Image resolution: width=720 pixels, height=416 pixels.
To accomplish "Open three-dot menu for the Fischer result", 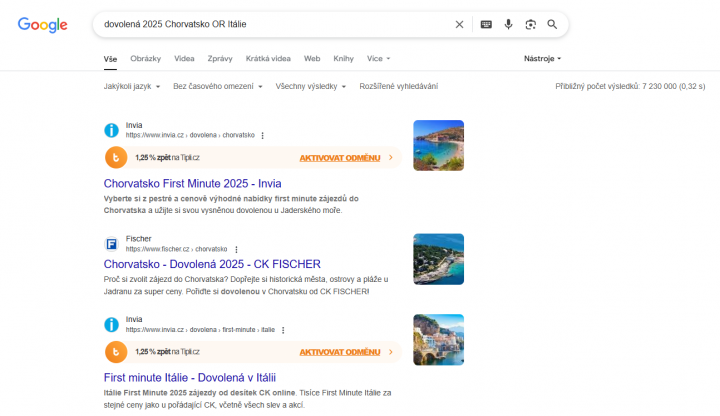I will pyautogui.click(x=236, y=249).
